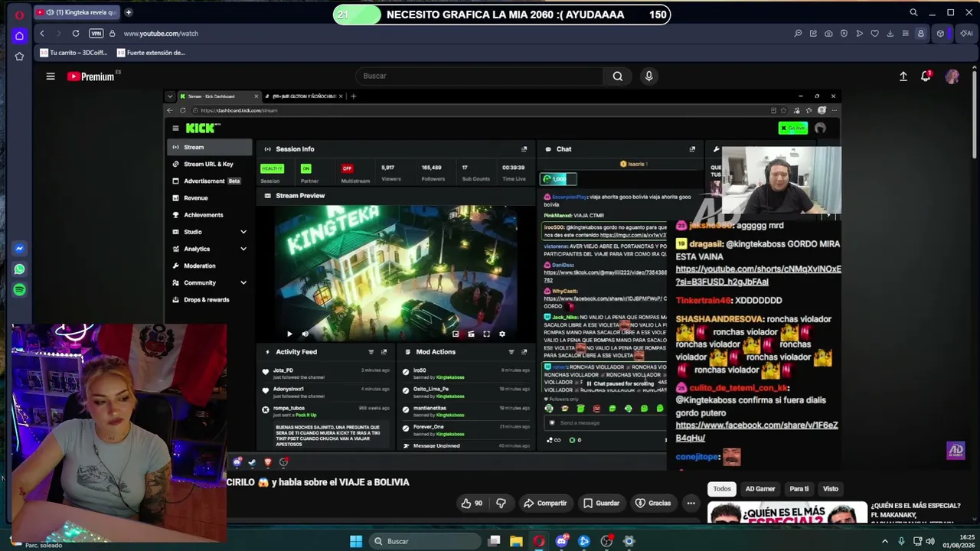Switch to the Kingteka revela browser tab

pyautogui.click(x=77, y=12)
